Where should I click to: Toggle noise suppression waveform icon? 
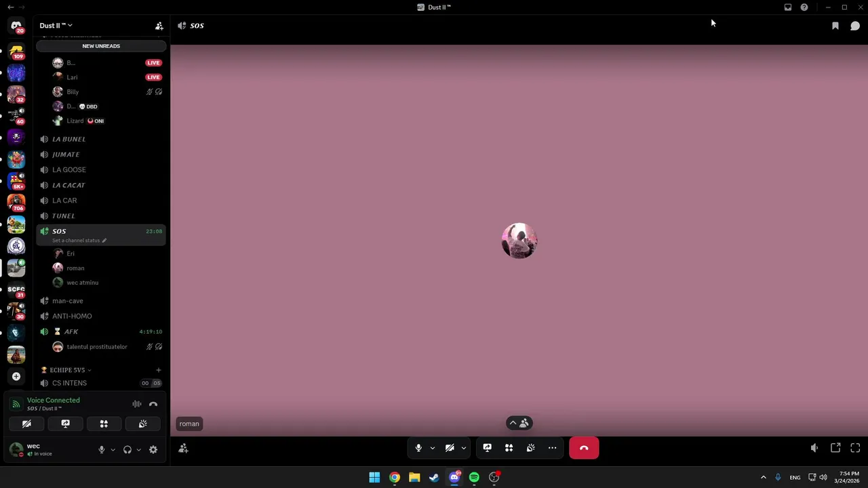(x=137, y=404)
